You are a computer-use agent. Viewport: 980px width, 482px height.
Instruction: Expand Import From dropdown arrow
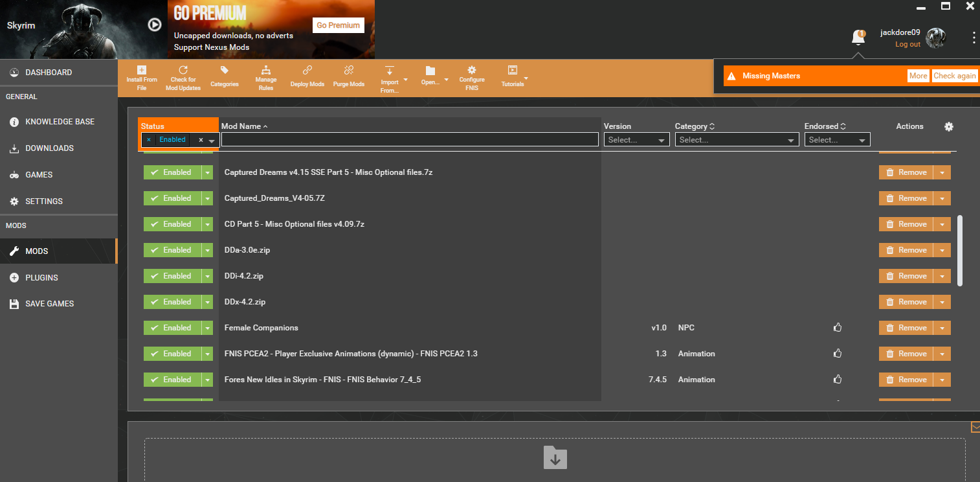pos(406,80)
